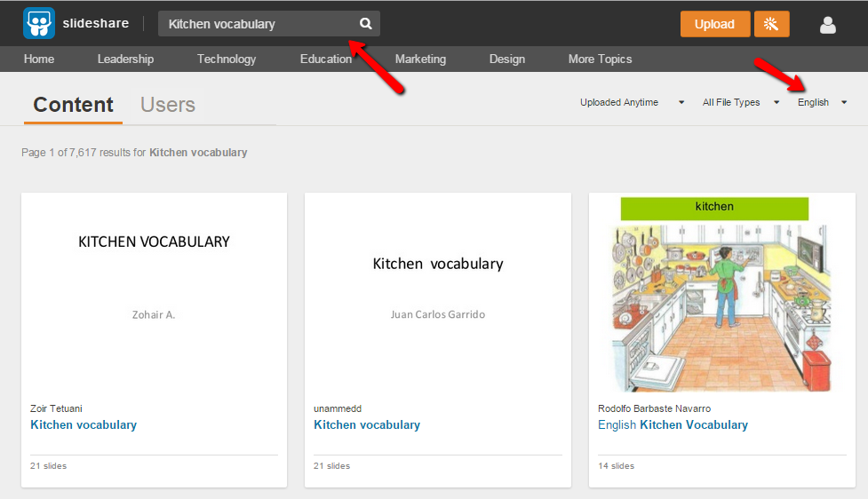Image resolution: width=868 pixels, height=499 pixels.
Task: Click in the Kitchen vocabulary search field
Action: pos(258,24)
